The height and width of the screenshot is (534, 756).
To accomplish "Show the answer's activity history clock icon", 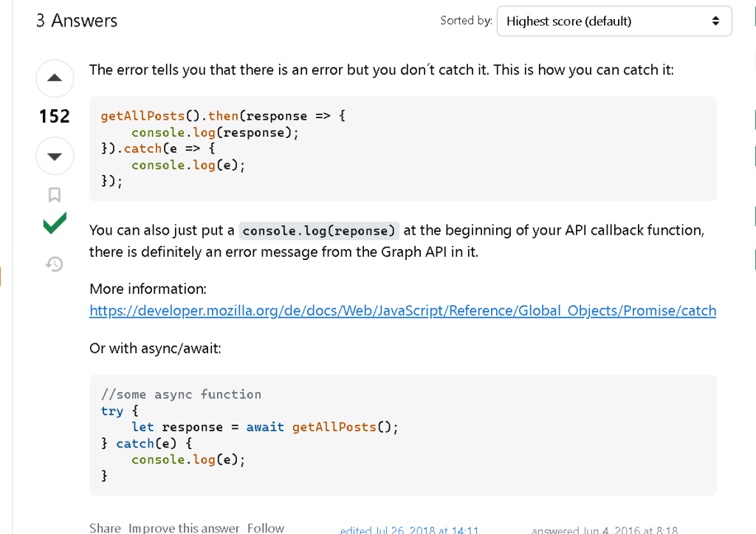I will pyautogui.click(x=55, y=264).
